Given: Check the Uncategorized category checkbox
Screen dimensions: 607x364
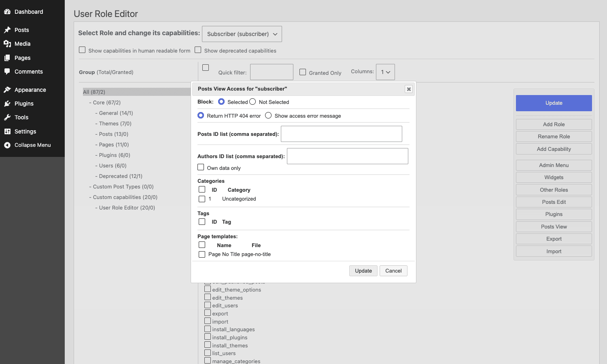Looking at the screenshot, I should [202, 199].
